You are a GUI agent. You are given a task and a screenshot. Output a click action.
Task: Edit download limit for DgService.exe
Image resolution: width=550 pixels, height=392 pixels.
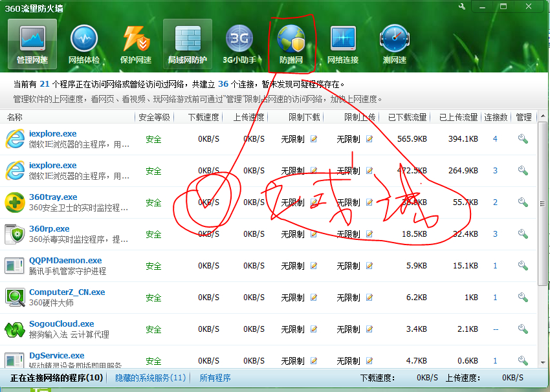[314, 360]
